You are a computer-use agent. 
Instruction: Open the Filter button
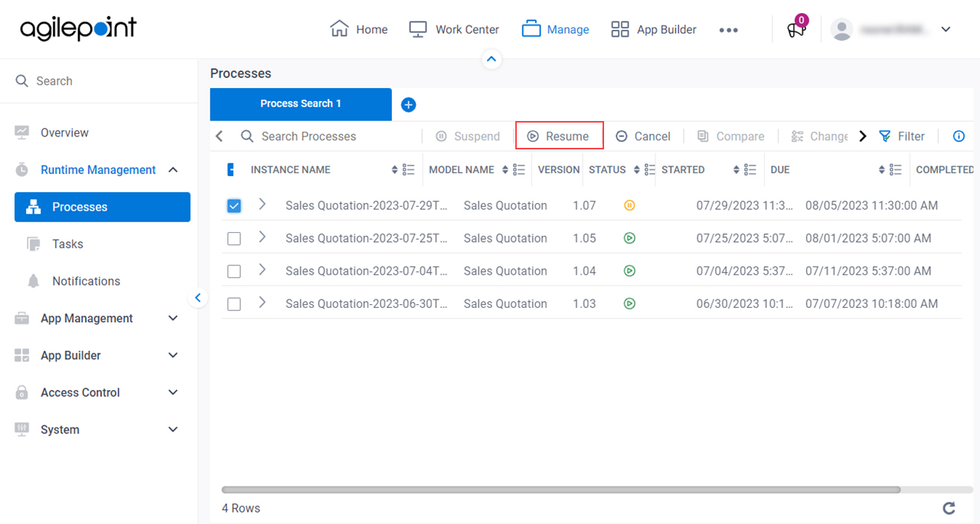902,136
